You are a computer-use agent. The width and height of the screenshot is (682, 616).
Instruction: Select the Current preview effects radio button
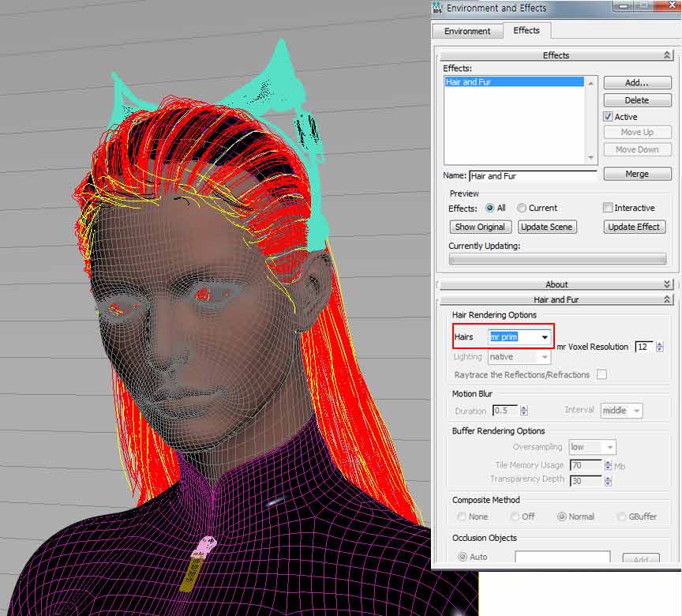click(x=521, y=208)
